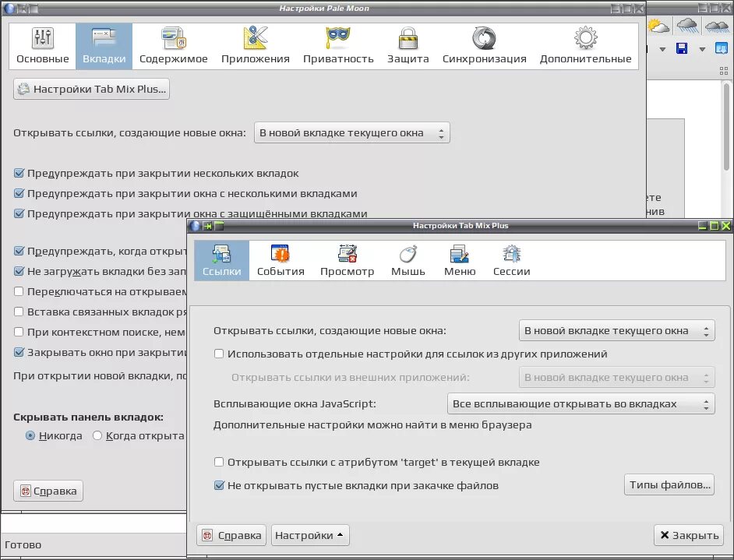Click text Дополнительные настройки можно найти в меню браузера

click(x=372, y=424)
